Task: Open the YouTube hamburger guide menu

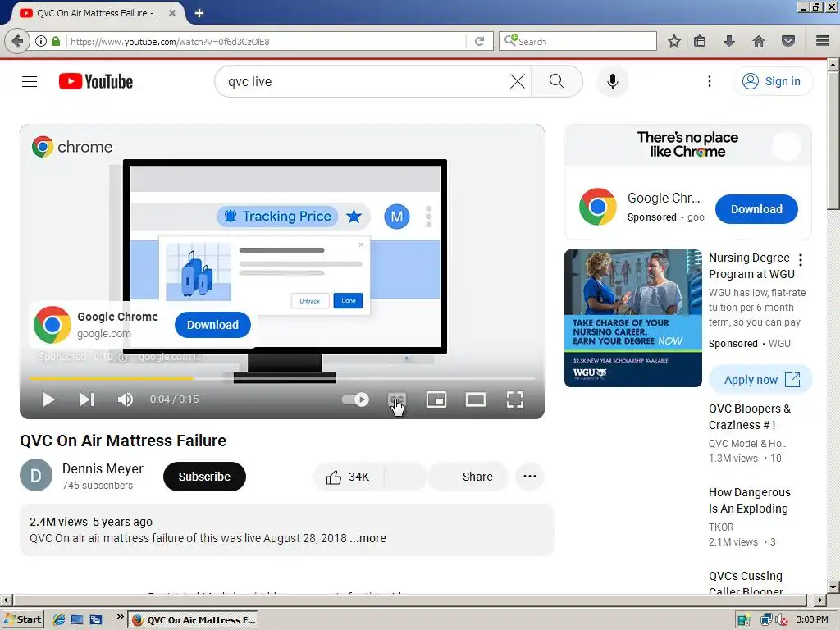Action: (30, 81)
